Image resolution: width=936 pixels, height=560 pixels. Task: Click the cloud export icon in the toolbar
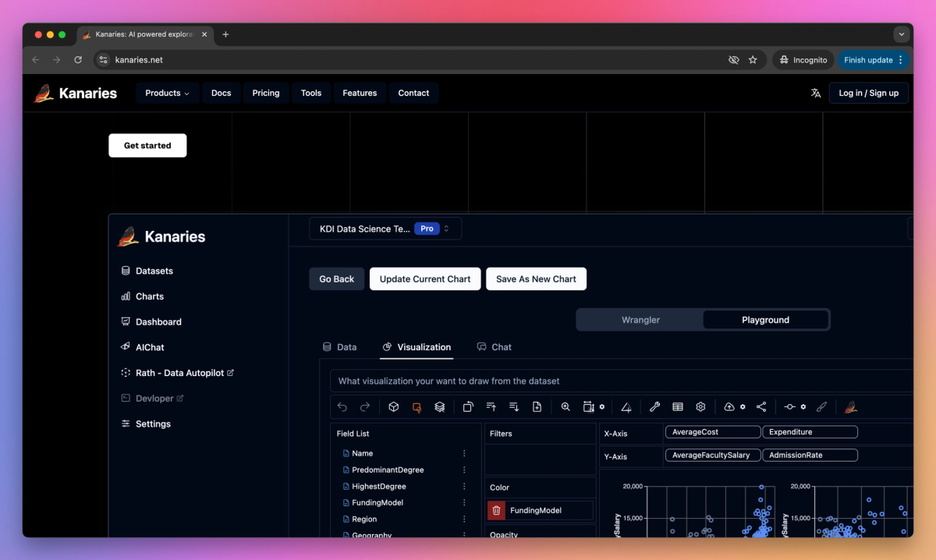727,406
